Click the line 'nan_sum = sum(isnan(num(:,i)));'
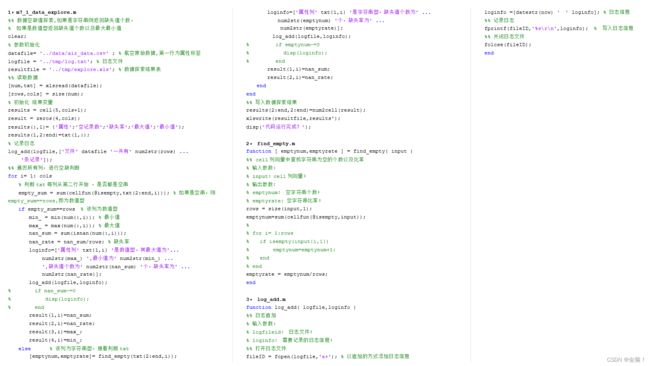 78,233
